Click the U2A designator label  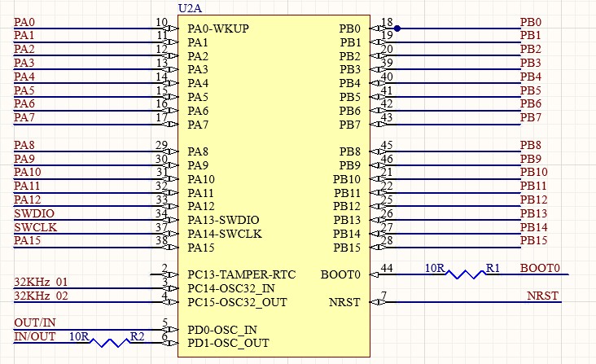tap(190, 7)
